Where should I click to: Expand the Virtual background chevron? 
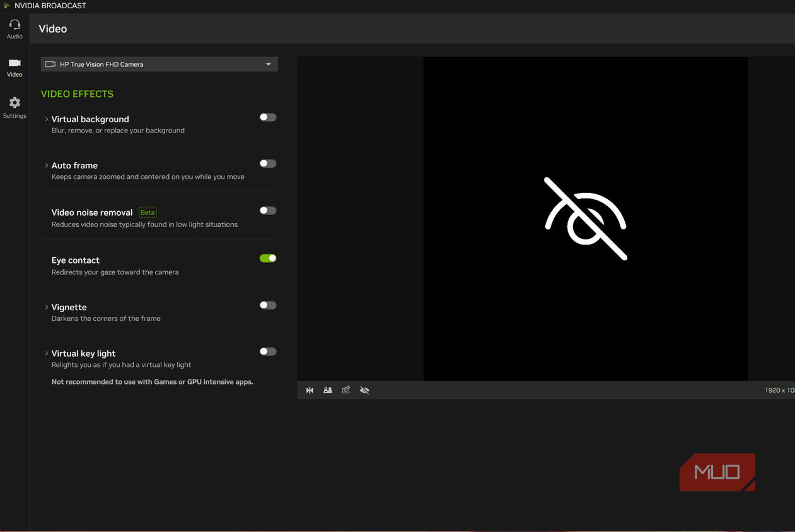(47, 119)
